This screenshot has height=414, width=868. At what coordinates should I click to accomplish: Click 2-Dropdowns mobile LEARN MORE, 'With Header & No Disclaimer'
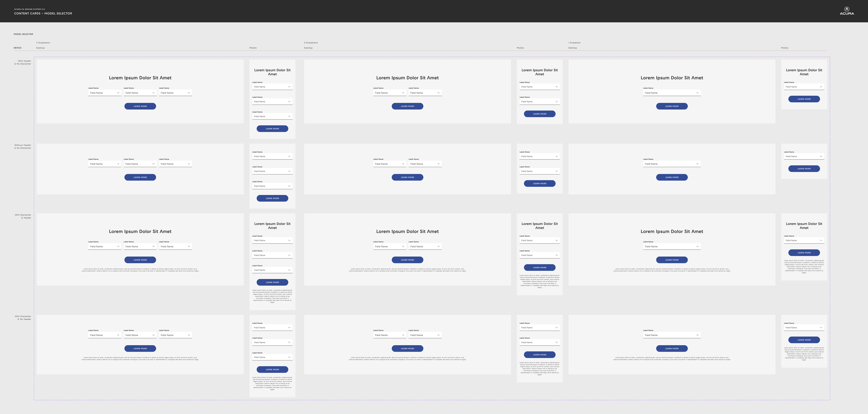pos(540,114)
